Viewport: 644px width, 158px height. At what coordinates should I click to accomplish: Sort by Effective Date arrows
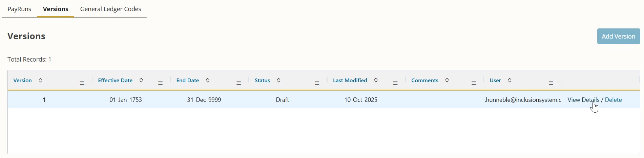141,80
